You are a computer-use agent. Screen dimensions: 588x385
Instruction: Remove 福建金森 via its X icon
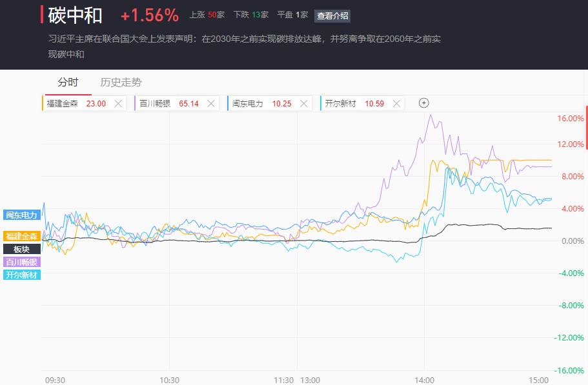pos(117,103)
